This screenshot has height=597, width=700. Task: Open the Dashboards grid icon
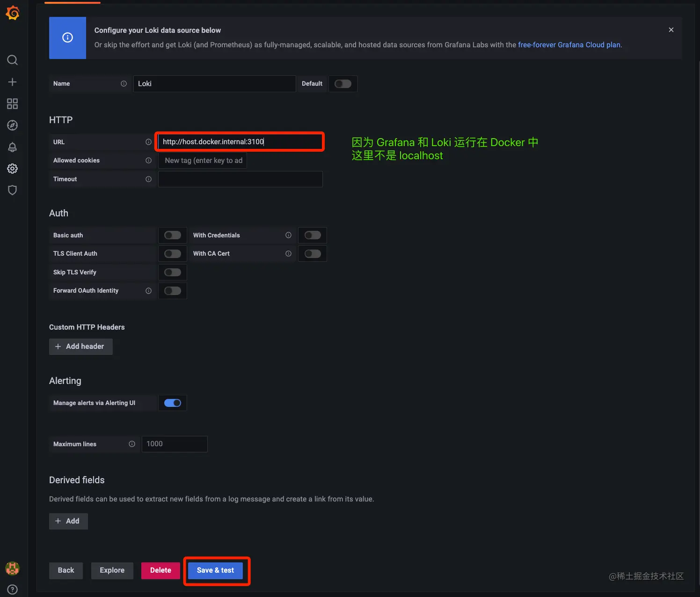[13, 103]
